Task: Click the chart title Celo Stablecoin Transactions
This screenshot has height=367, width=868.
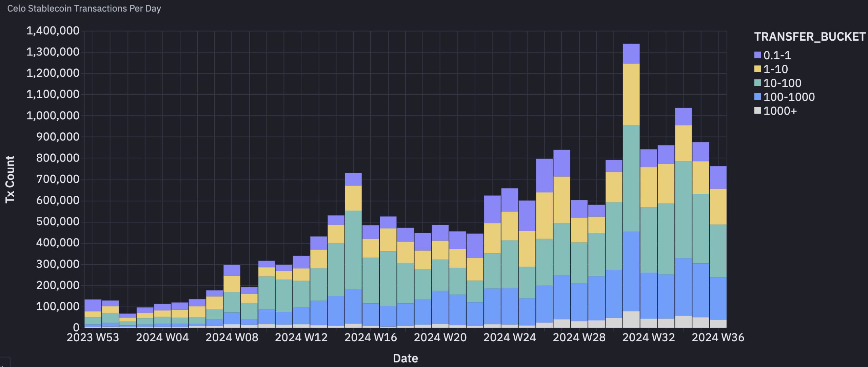Action: click(84, 8)
